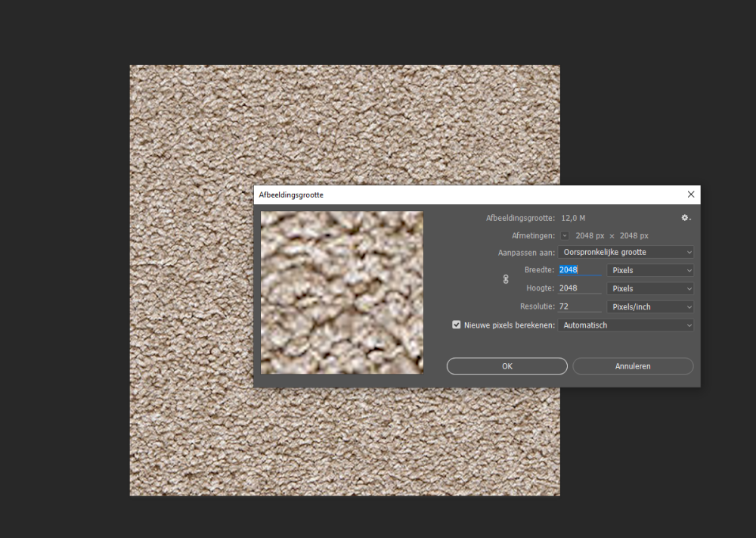
Task: Click the carpet preview thumbnail in dialog
Action: pyautogui.click(x=342, y=292)
